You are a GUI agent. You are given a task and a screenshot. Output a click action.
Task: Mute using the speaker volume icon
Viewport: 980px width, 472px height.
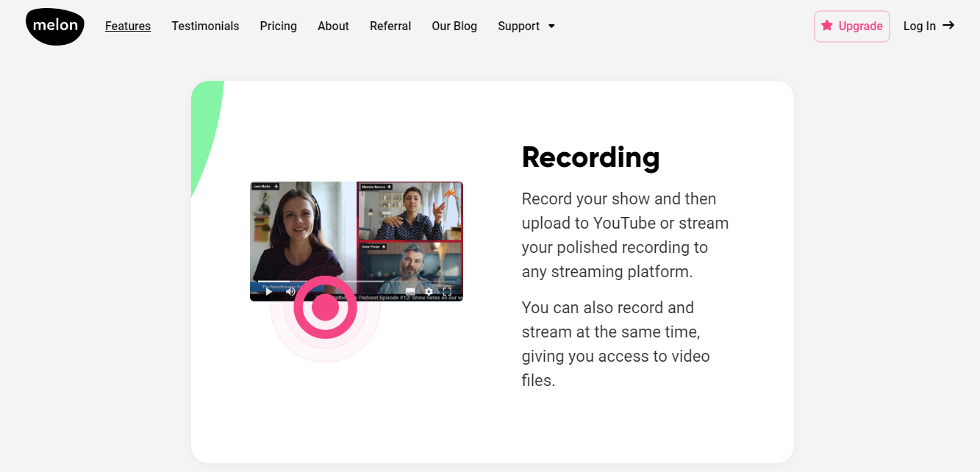tap(290, 292)
